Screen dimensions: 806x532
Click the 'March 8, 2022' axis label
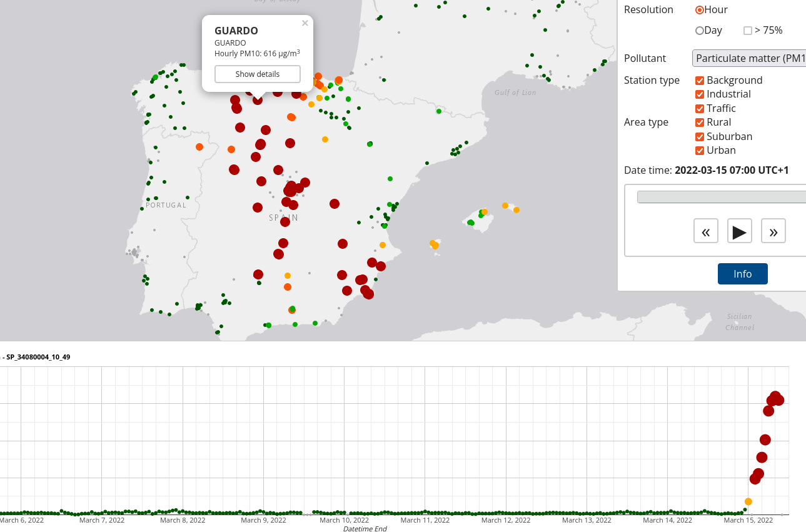(183, 520)
